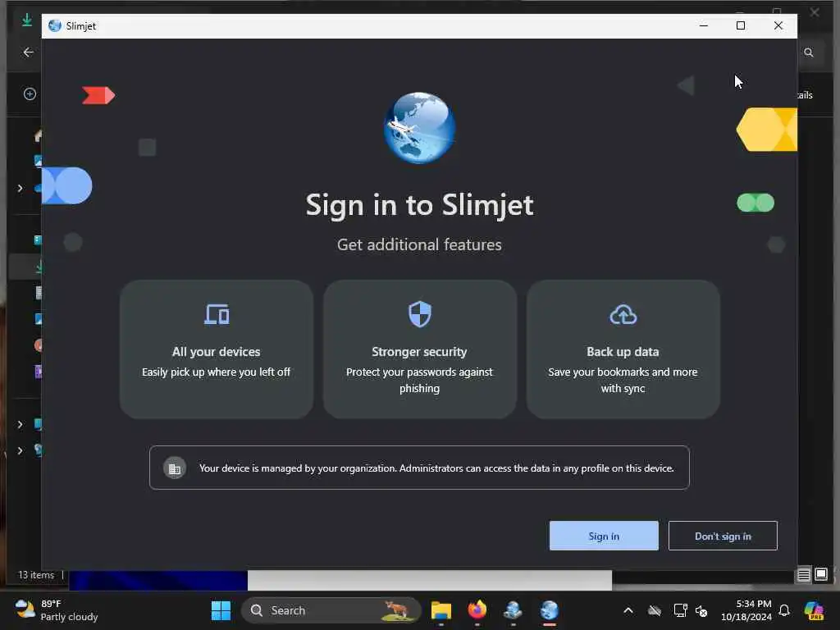Image resolution: width=840 pixels, height=630 pixels.
Task: Click the Slimjet installer taskbar icon
Action: point(514,609)
